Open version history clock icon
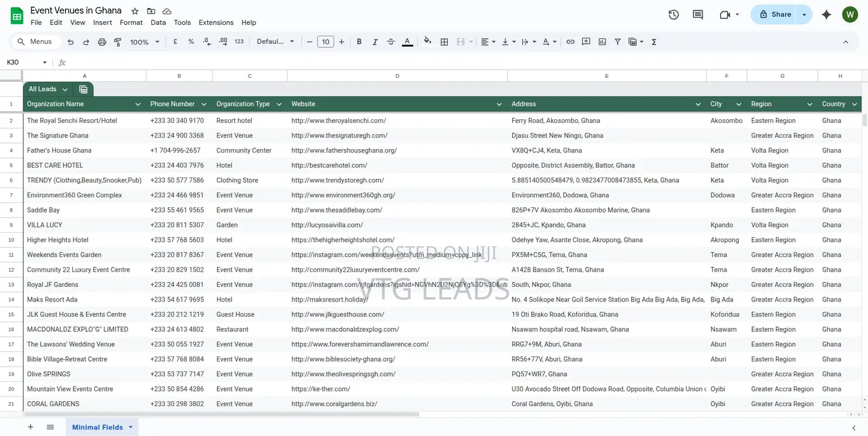The image size is (868, 436). click(673, 15)
